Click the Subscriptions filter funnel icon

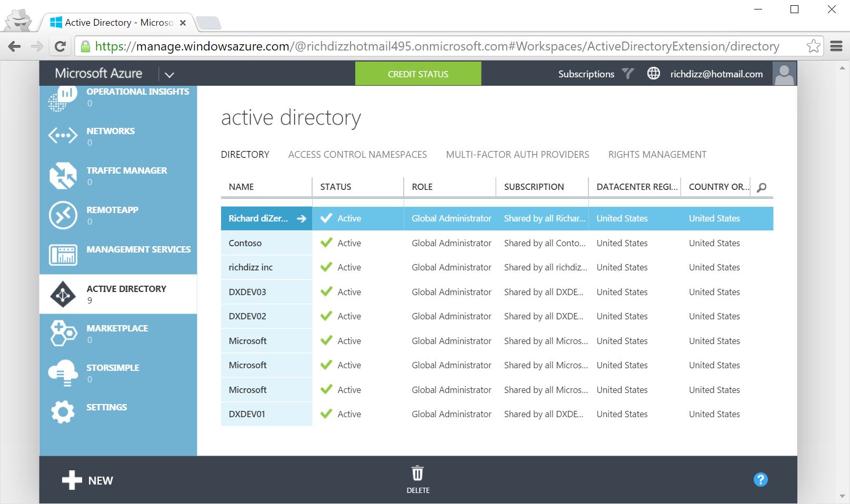pyautogui.click(x=627, y=74)
